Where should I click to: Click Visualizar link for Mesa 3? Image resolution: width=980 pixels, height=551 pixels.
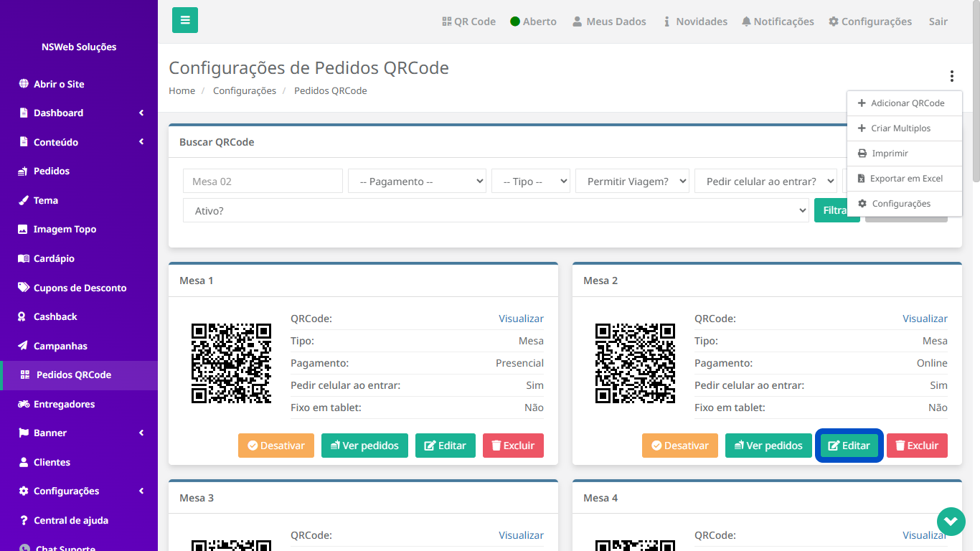point(521,535)
